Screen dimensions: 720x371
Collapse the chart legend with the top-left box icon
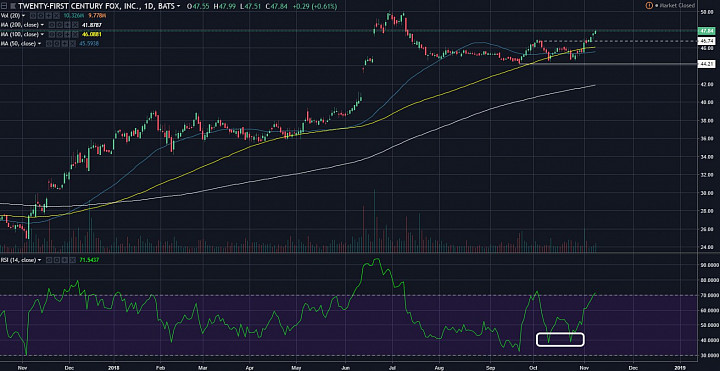tap(4, 6)
